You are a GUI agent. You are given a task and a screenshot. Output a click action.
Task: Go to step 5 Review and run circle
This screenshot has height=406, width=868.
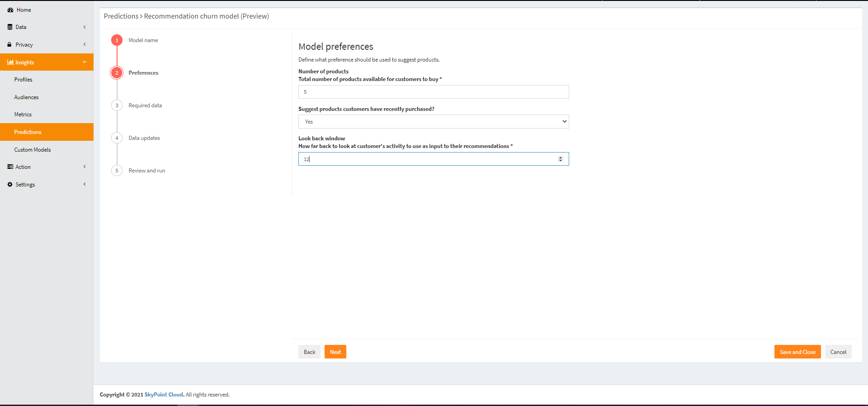[x=117, y=171]
